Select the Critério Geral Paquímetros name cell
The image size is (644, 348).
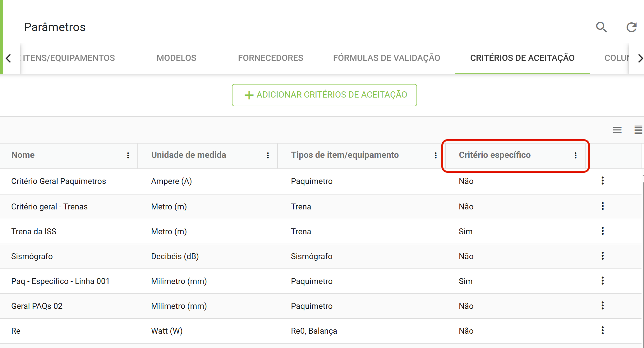(59, 181)
